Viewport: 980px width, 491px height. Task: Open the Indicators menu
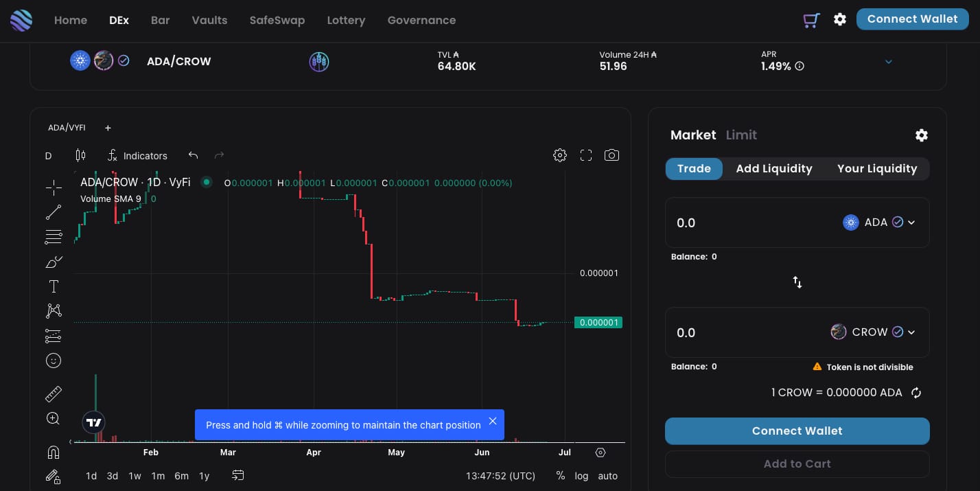(137, 156)
